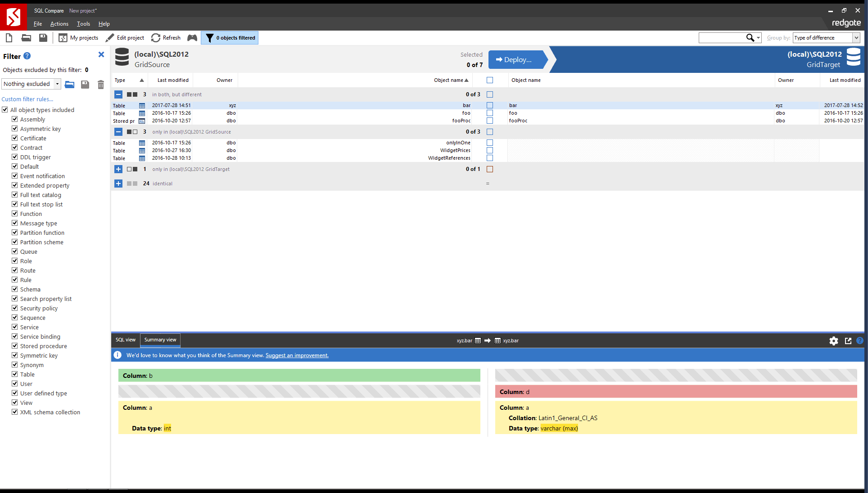Click the Refresh comparison icon
The width and height of the screenshot is (868, 493).
156,38
